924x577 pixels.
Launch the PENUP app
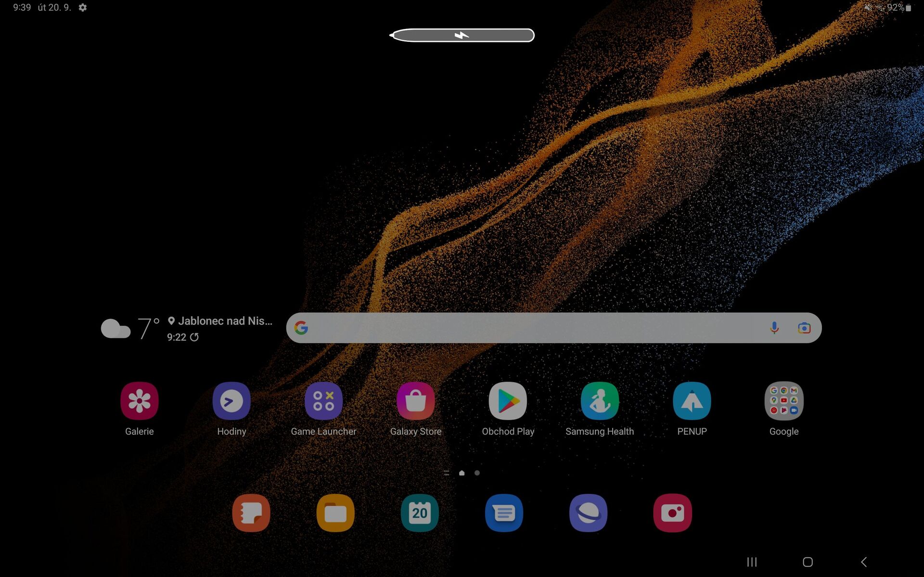click(x=692, y=401)
